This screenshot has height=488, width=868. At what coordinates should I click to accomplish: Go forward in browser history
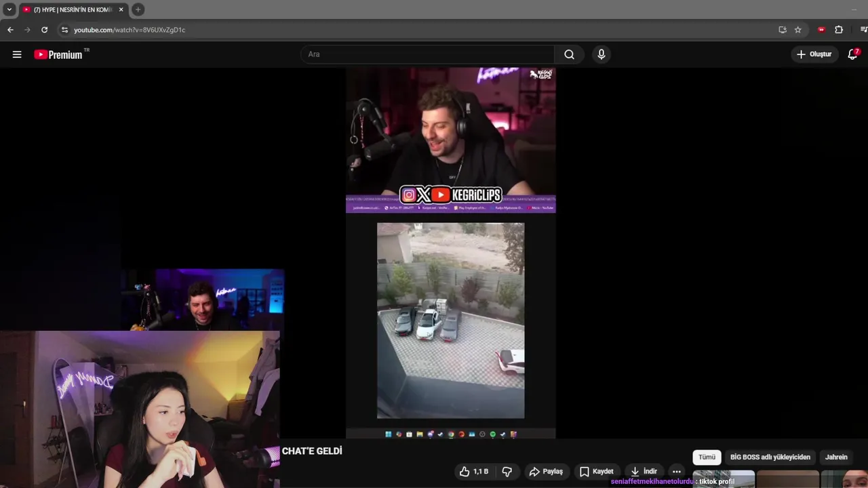pyautogui.click(x=27, y=30)
